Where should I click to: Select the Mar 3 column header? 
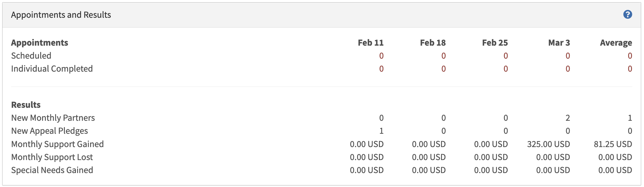(559, 43)
